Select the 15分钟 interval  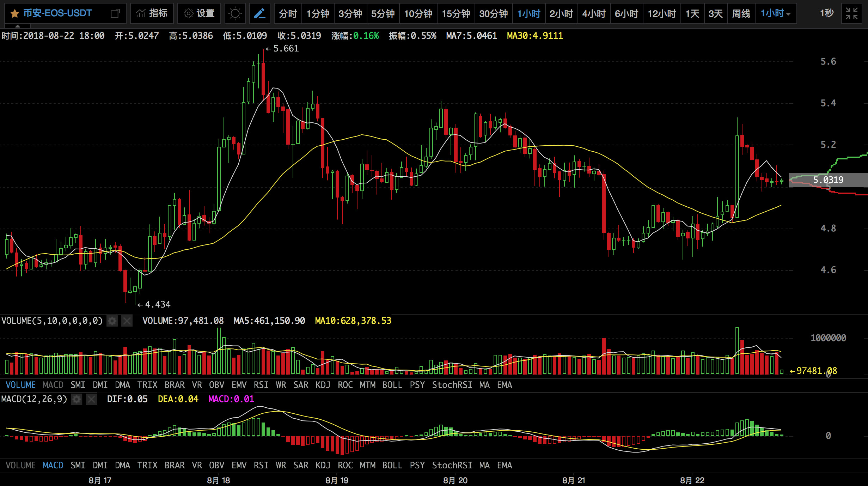click(x=456, y=14)
